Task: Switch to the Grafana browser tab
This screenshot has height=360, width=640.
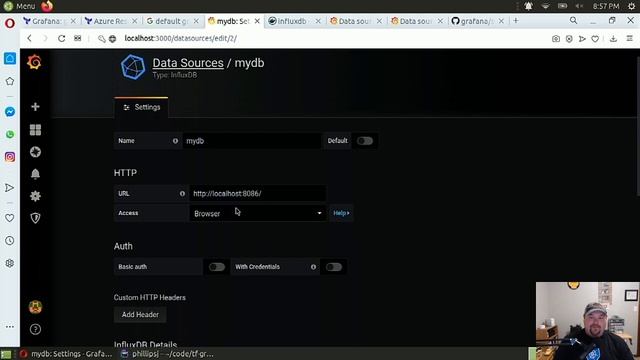Action: coord(49,21)
